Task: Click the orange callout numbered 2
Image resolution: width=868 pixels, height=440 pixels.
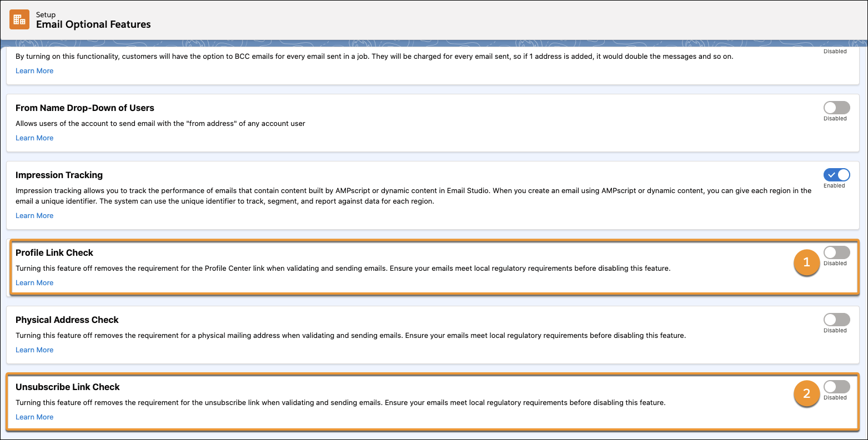Action: point(806,395)
